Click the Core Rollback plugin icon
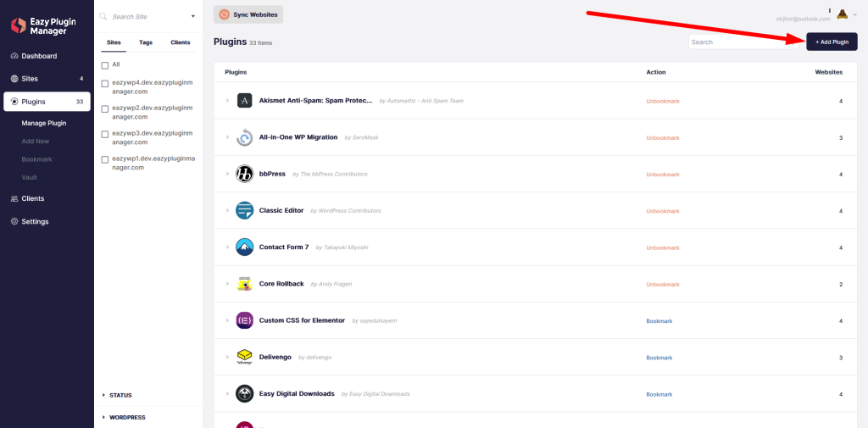The image size is (868, 428). pos(245,283)
